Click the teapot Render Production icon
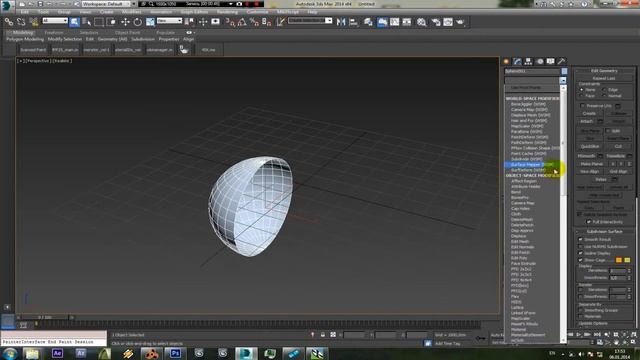Screen dimensions: 640x360 (x=460, y=22)
